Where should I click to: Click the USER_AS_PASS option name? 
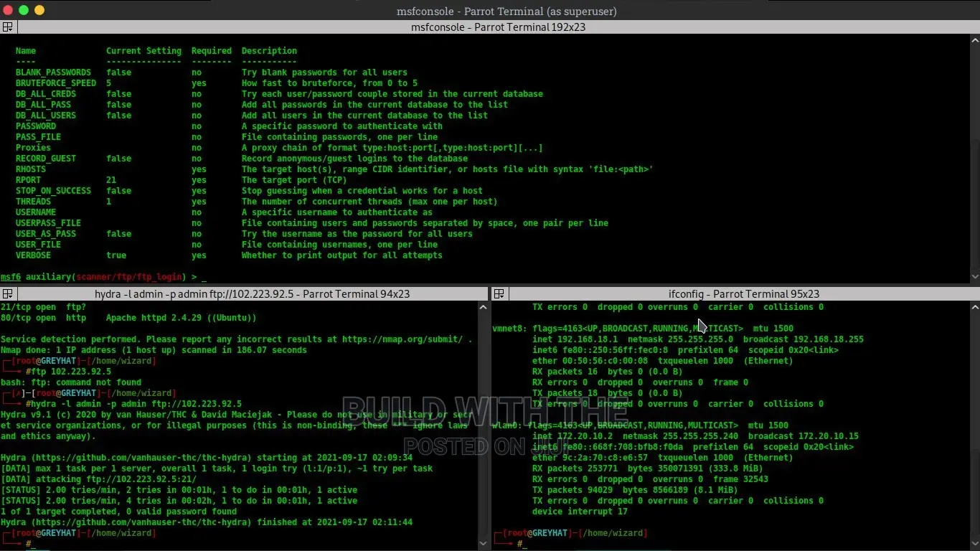tap(46, 234)
